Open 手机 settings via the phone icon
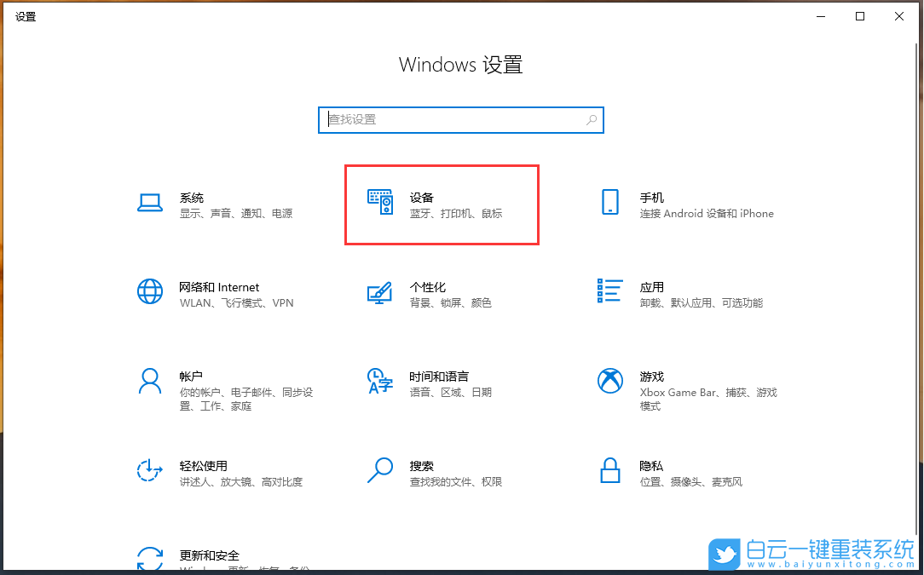The height and width of the screenshot is (575, 924). [x=610, y=202]
